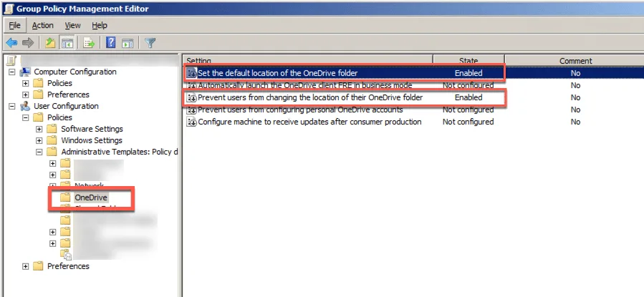Collapse the Administrative Templates node
The image size is (644, 297).
pyautogui.click(x=39, y=152)
